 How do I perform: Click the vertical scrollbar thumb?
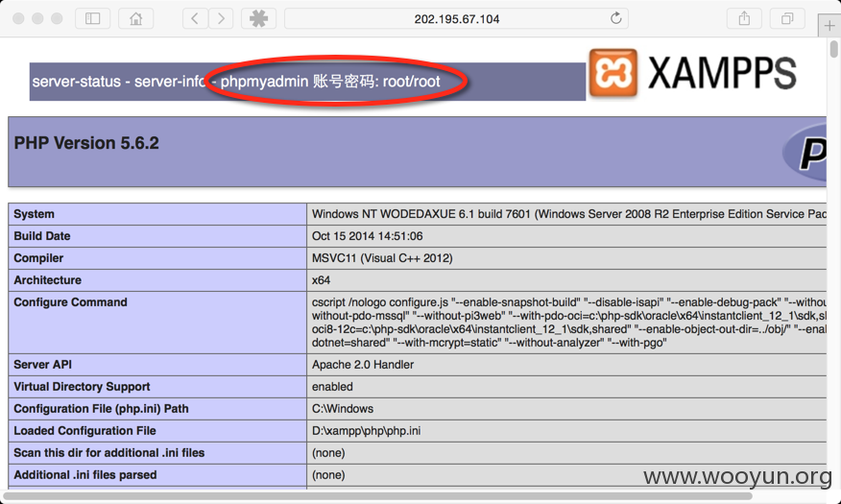(x=833, y=49)
